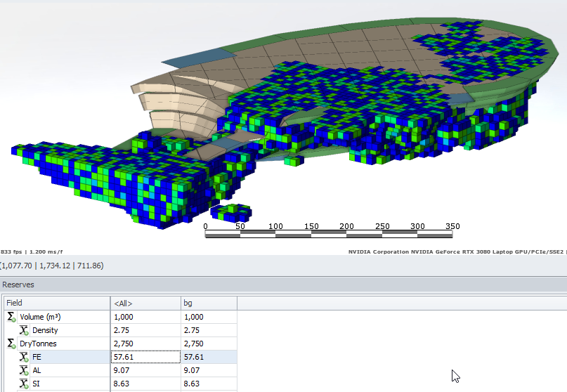The height and width of the screenshot is (392, 567).
Task: Activate the Reserves panel title bar
Action: click(281, 285)
